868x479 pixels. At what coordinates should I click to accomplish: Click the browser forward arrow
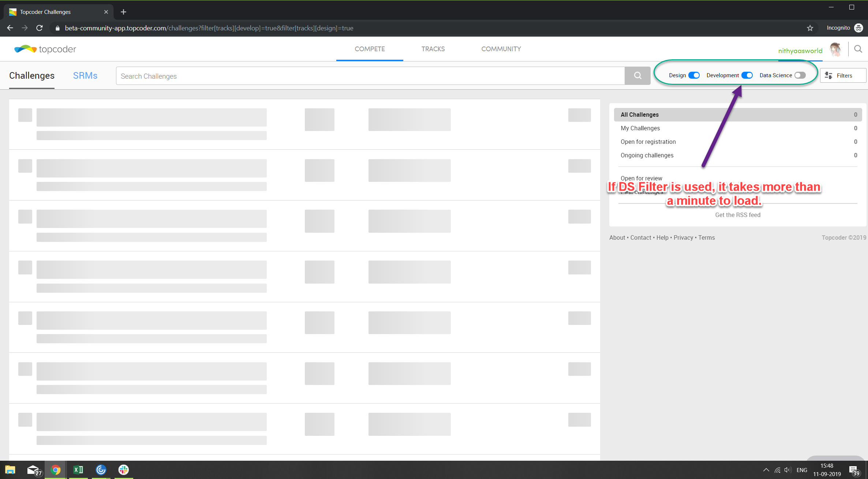coord(25,28)
